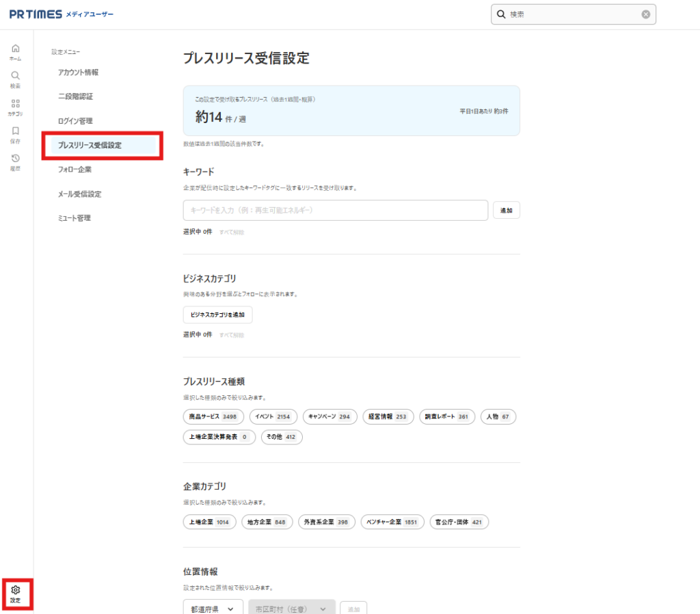Focus the keyword input field
The width and height of the screenshot is (700, 614).
coord(335,211)
